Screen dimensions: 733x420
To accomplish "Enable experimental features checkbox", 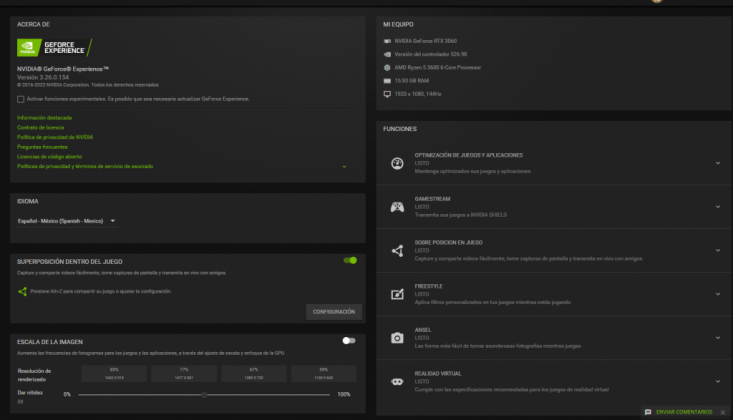I will (x=21, y=99).
